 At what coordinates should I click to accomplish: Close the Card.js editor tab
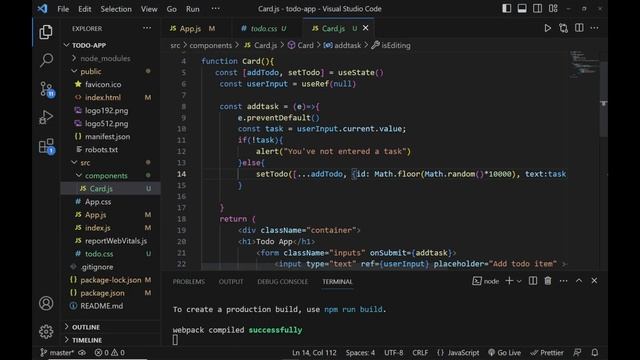(x=366, y=28)
